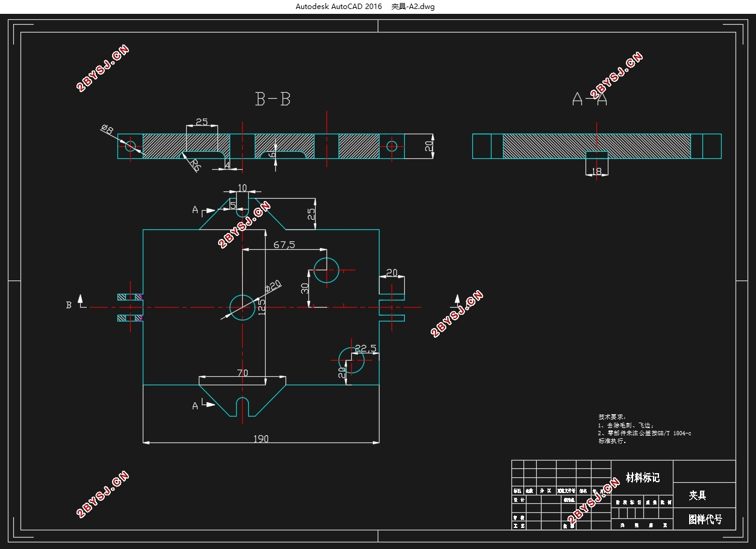Click the upper-right hole circle in plan view
This screenshot has width=756, height=549.
click(326, 270)
